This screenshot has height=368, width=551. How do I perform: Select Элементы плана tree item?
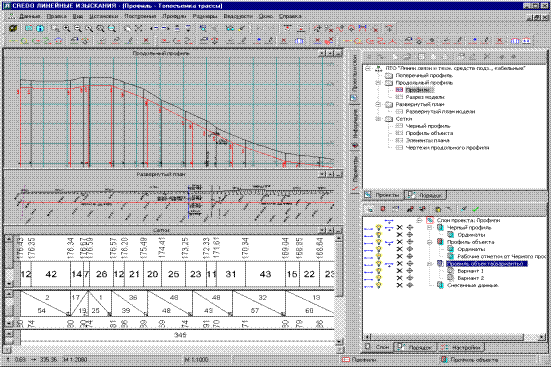[427, 141]
